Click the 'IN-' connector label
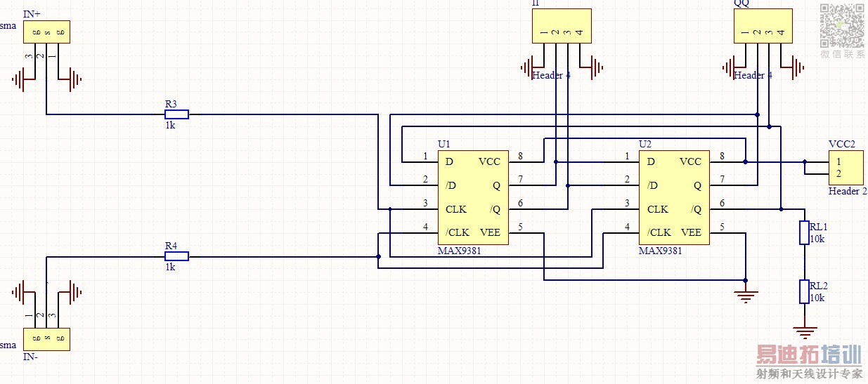The height and width of the screenshot is (384, 868). (30, 357)
